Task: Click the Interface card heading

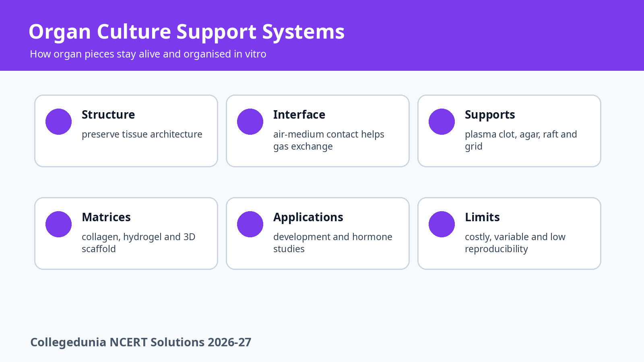Action: coord(299,115)
